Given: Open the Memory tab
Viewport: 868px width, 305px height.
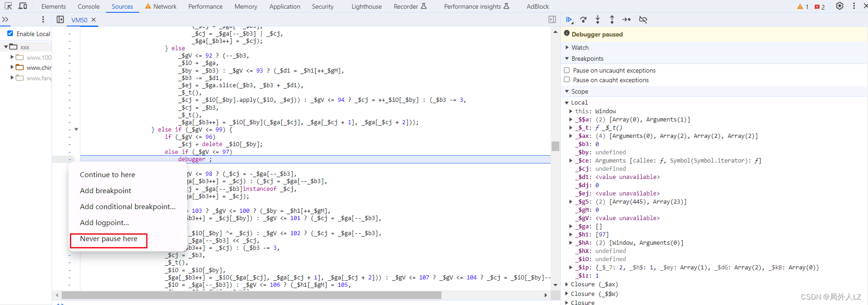Looking at the screenshot, I should 246,6.
